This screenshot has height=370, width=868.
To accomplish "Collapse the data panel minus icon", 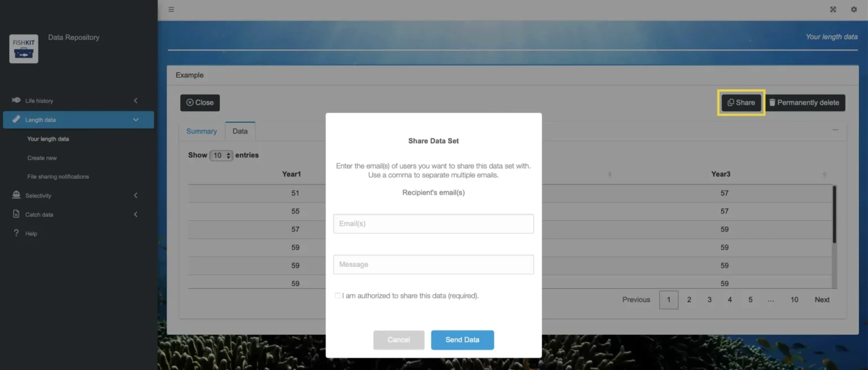I will pos(835,130).
